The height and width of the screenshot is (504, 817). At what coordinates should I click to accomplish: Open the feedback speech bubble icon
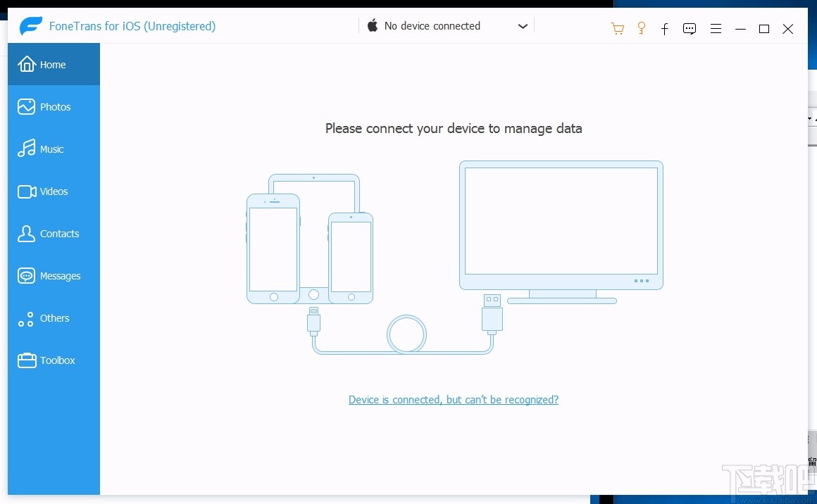click(689, 29)
